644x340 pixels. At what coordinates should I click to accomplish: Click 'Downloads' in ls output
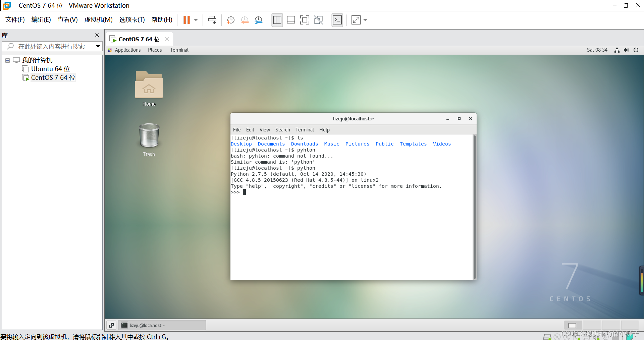[x=305, y=144]
